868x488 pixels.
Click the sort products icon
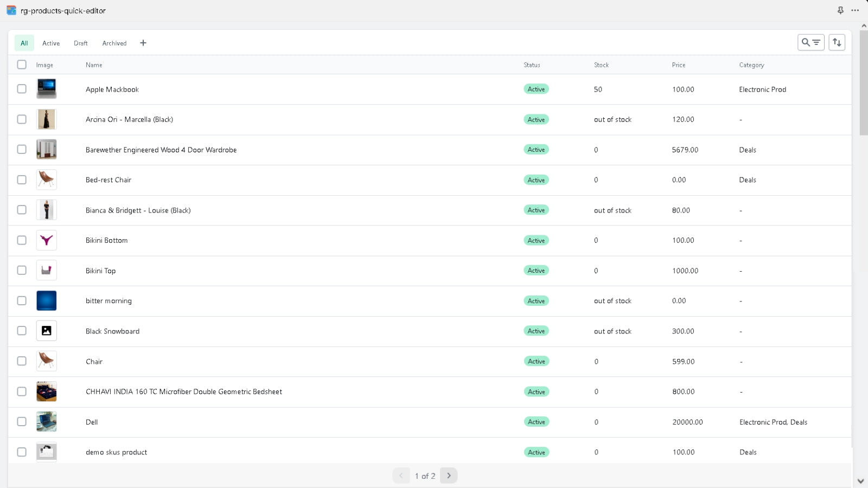click(837, 42)
